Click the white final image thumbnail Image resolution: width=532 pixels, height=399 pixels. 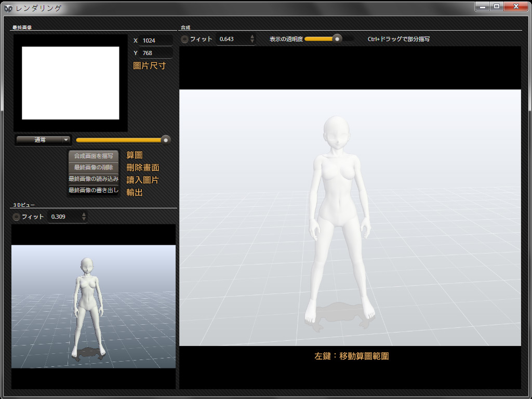[x=70, y=83]
